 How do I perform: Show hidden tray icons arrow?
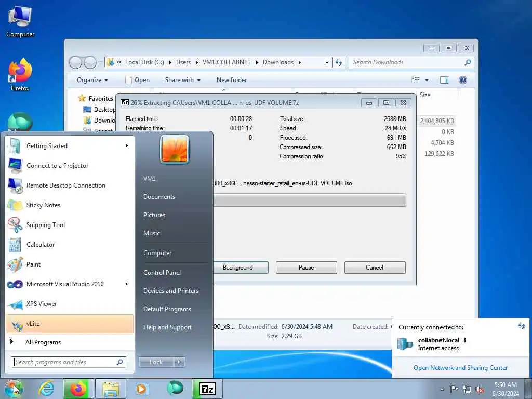[442, 390]
